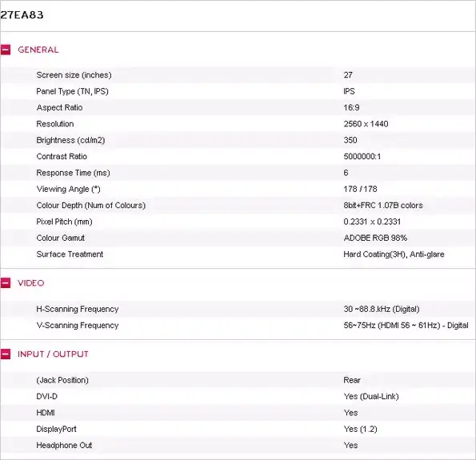476x460 pixels.
Task: Click the response time value 6
Action: click(x=346, y=173)
